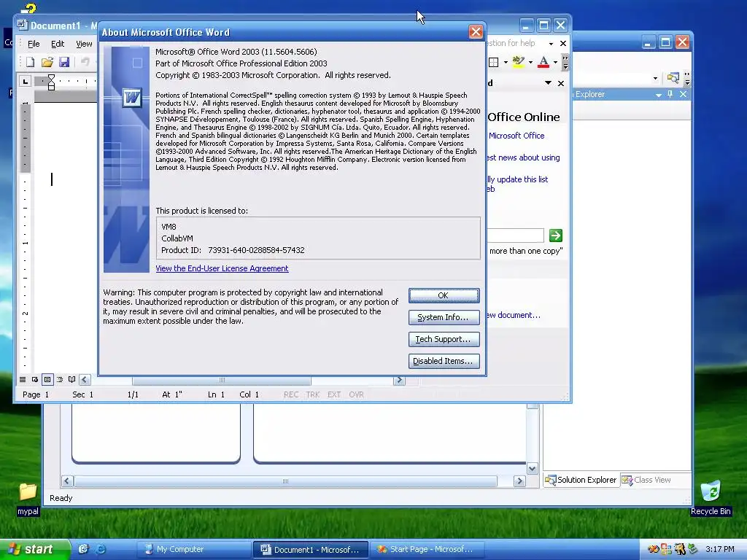The width and height of the screenshot is (747, 560).
Task: Switch to Outline view icon
Action: (60, 379)
